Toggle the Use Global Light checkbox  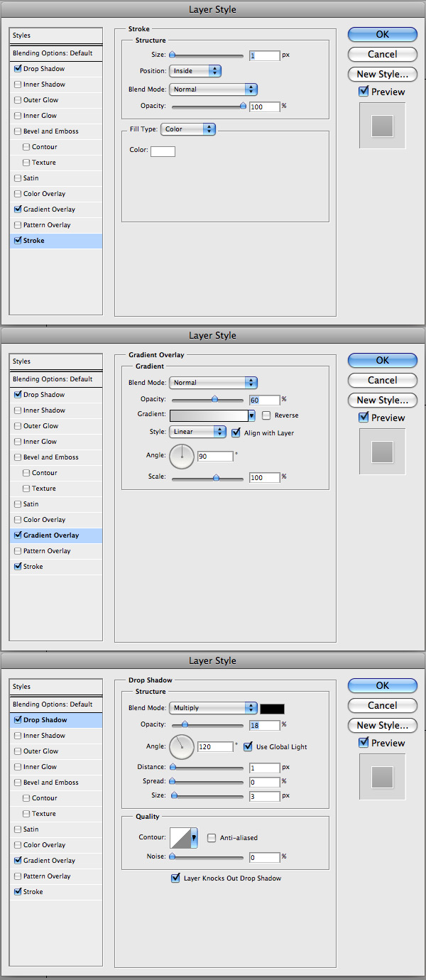(248, 746)
